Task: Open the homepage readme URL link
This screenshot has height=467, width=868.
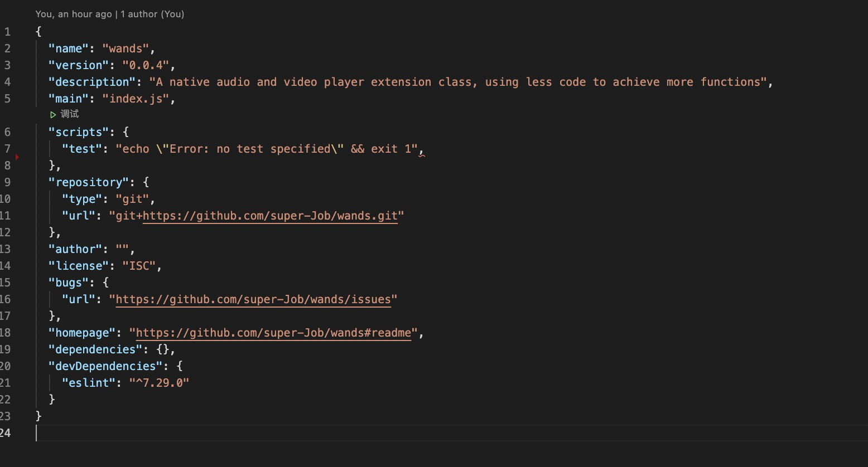Action: [x=273, y=333]
